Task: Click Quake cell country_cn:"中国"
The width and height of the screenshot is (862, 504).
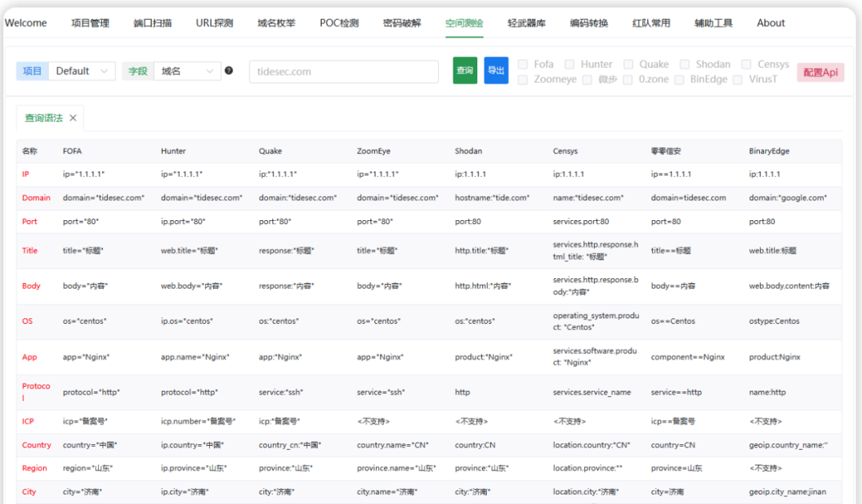Action: coord(290,445)
